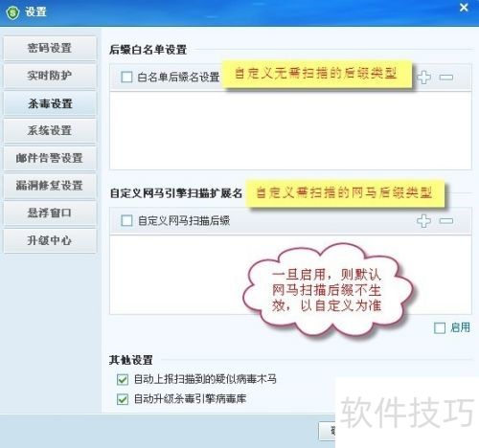Uncheck 自动升级杀毒引擎病毒库
The height and width of the screenshot is (448, 479).
[123, 399]
